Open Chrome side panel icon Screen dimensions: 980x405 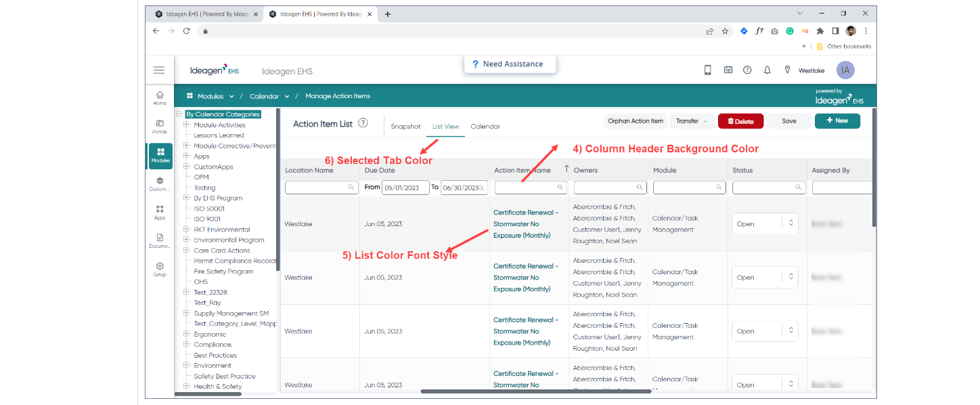pos(835,31)
